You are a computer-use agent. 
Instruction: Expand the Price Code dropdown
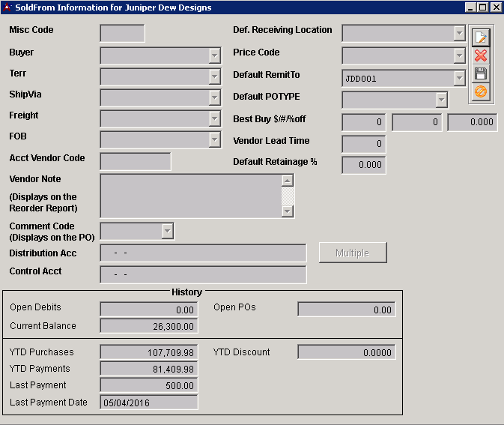pyautogui.click(x=459, y=56)
